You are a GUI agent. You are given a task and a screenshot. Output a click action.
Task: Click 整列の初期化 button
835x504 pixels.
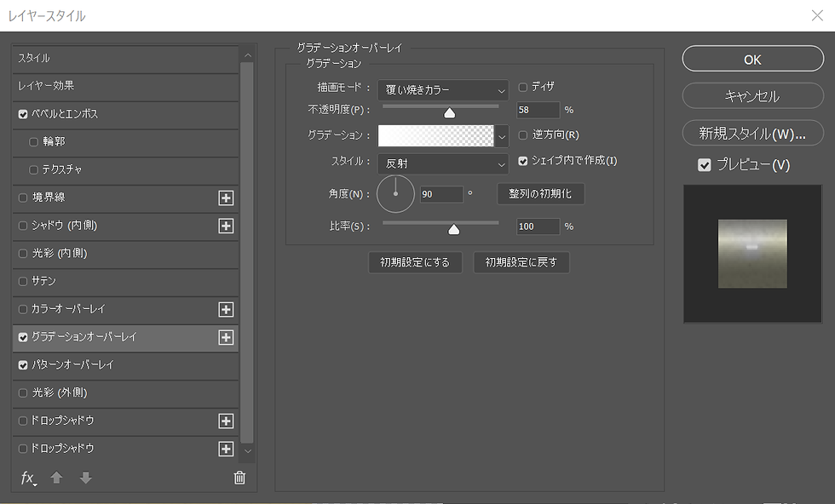click(540, 194)
